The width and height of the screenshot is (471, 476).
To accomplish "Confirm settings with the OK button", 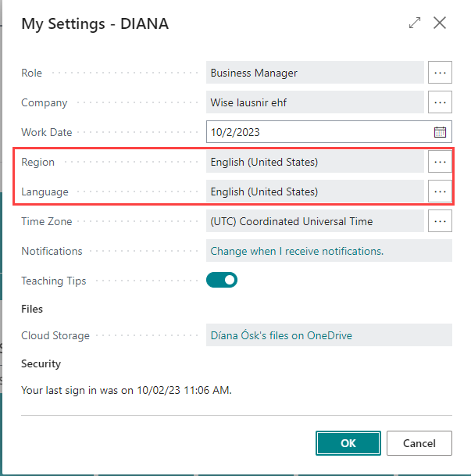I will pos(348,443).
